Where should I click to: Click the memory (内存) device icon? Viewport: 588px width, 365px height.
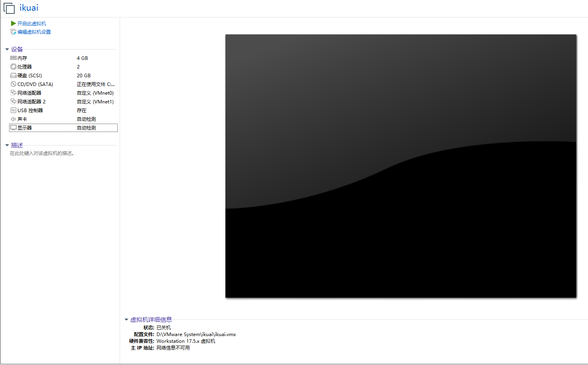pos(13,58)
